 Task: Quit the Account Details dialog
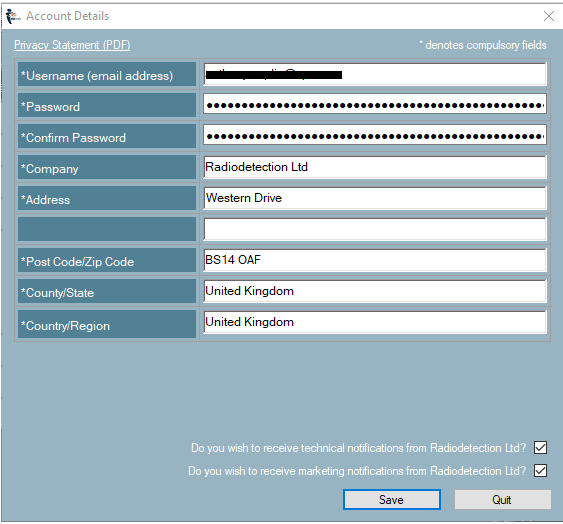(502, 500)
